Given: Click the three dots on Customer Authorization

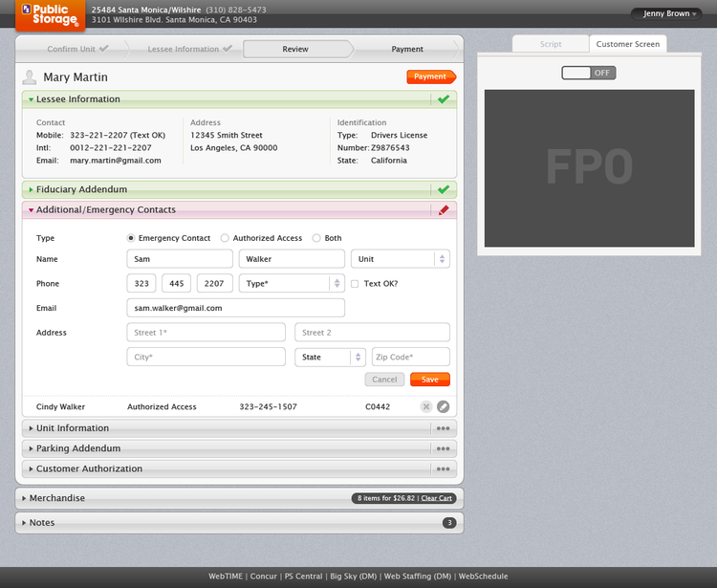Looking at the screenshot, I should click(443, 468).
